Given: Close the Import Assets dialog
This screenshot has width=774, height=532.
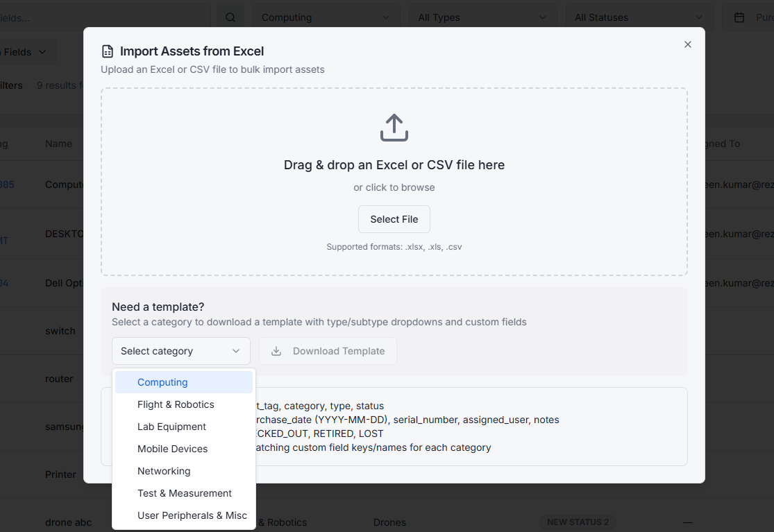Looking at the screenshot, I should click(x=688, y=44).
